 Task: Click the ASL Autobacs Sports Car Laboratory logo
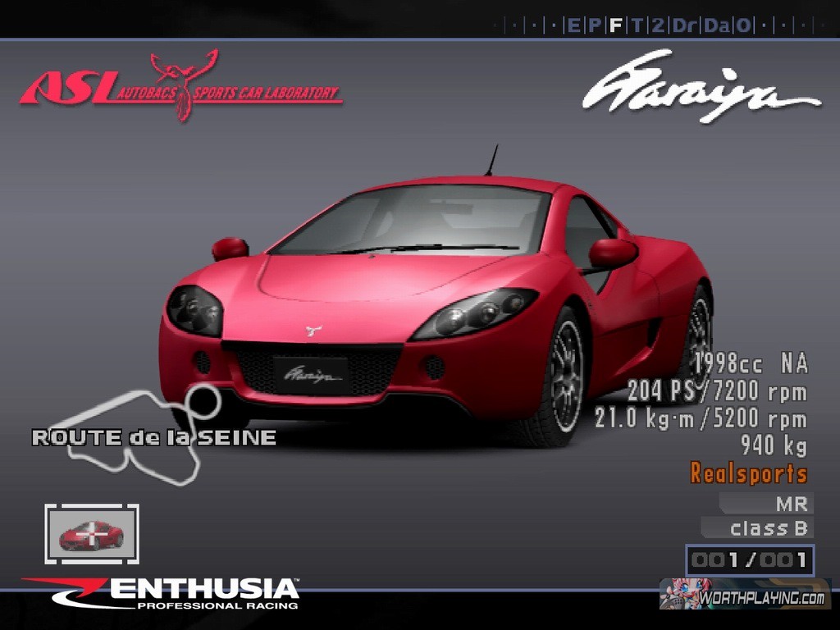pyautogui.click(x=180, y=87)
